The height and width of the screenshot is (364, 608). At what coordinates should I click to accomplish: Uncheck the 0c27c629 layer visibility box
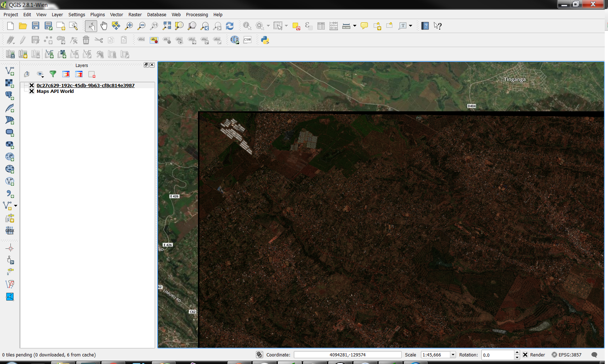coord(32,86)
